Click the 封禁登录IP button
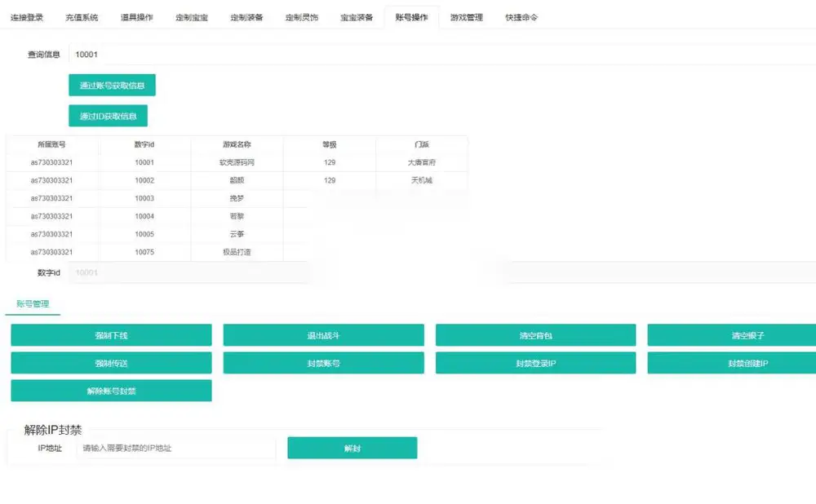 pyautogui.click(x=535, y=363)
